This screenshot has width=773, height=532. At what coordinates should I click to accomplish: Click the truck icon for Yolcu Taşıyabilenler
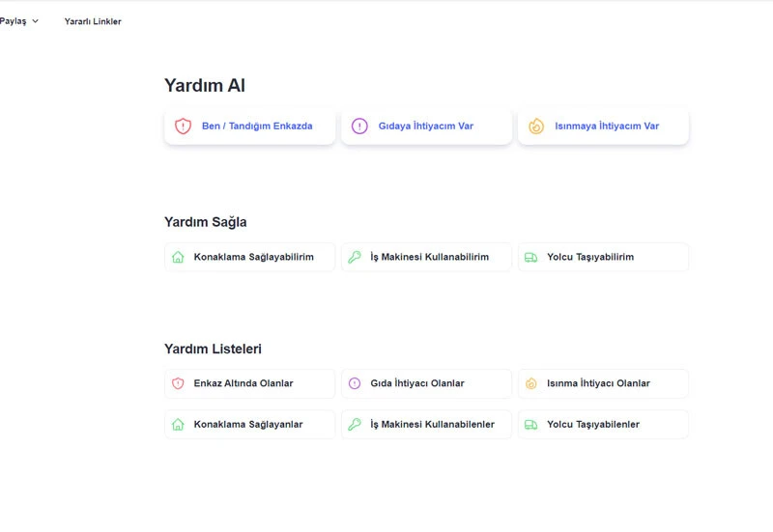pyautogui.click(x=531, y=425)
